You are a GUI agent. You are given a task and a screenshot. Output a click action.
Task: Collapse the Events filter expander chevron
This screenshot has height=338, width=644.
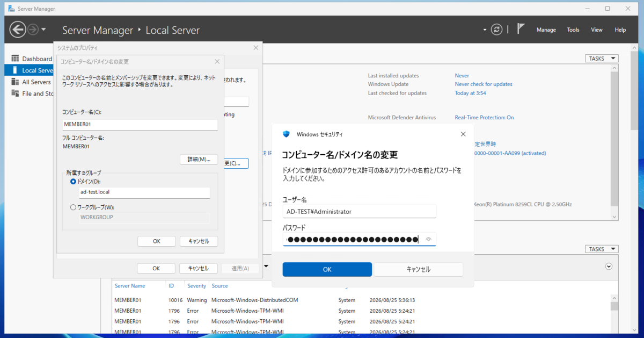[x=609, y=266]
